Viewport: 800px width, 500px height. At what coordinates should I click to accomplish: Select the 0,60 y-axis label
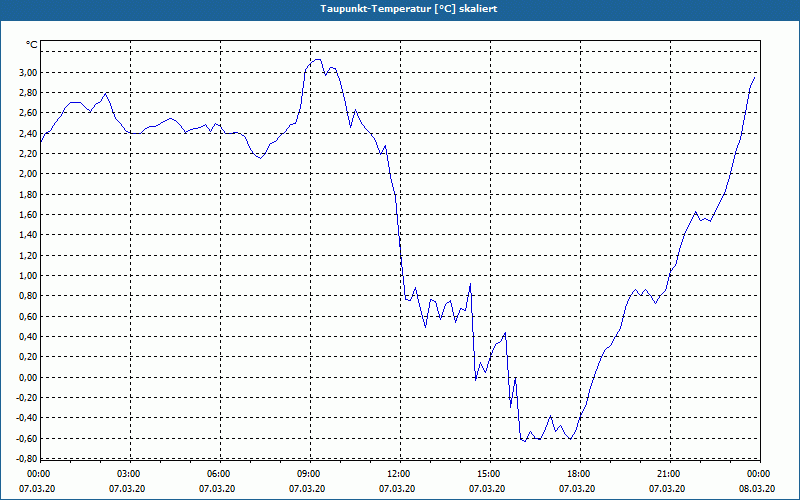click(x=28, y=316)
